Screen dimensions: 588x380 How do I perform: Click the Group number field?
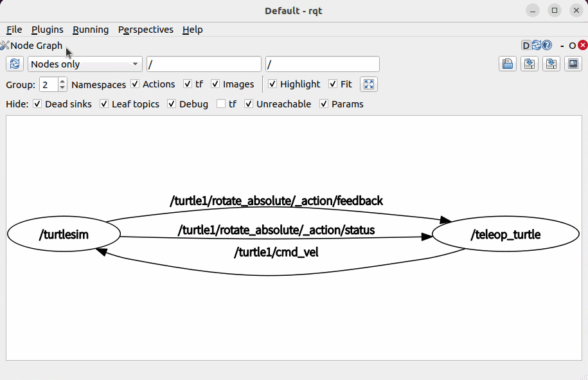coord(49,84)
